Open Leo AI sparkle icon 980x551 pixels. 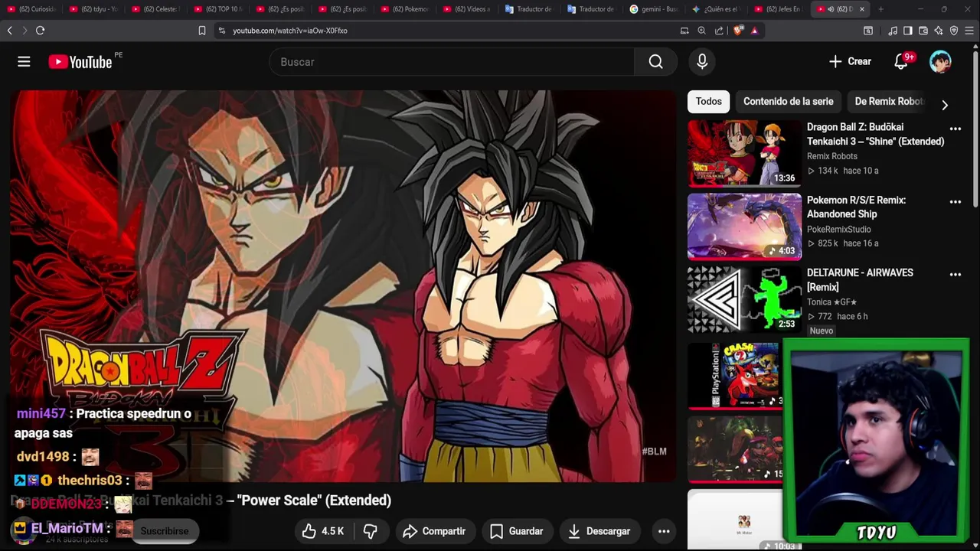[938, 31]
